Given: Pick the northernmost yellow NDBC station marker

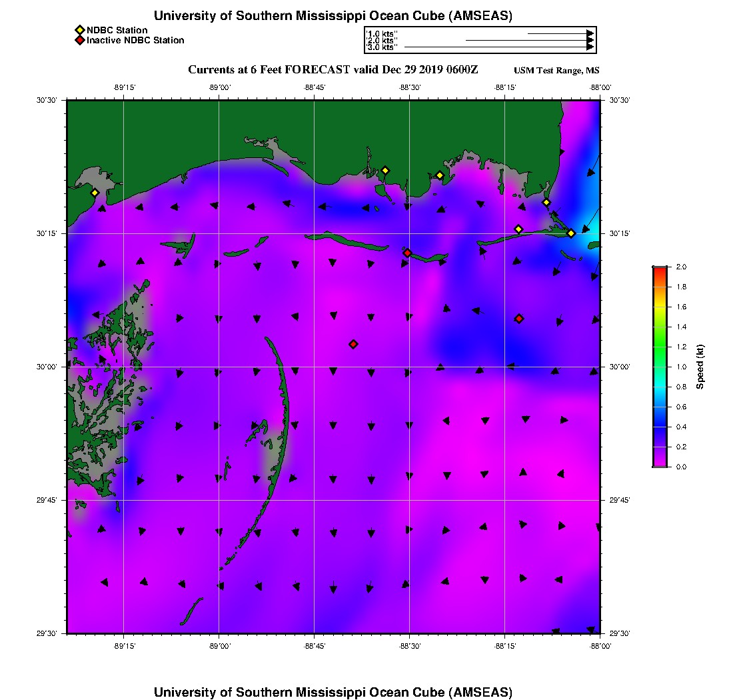Looking at the screenshot, I should [385, 170].
